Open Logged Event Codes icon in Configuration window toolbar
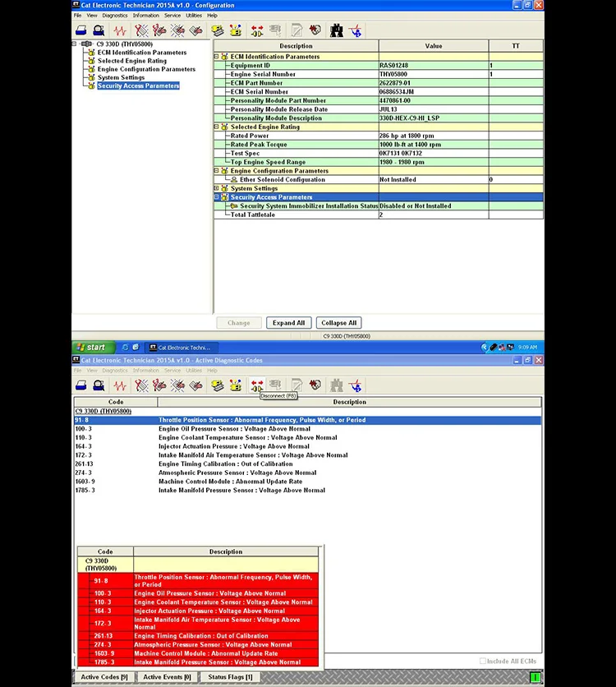Viewport: 616px width, 687px height. 195,30
